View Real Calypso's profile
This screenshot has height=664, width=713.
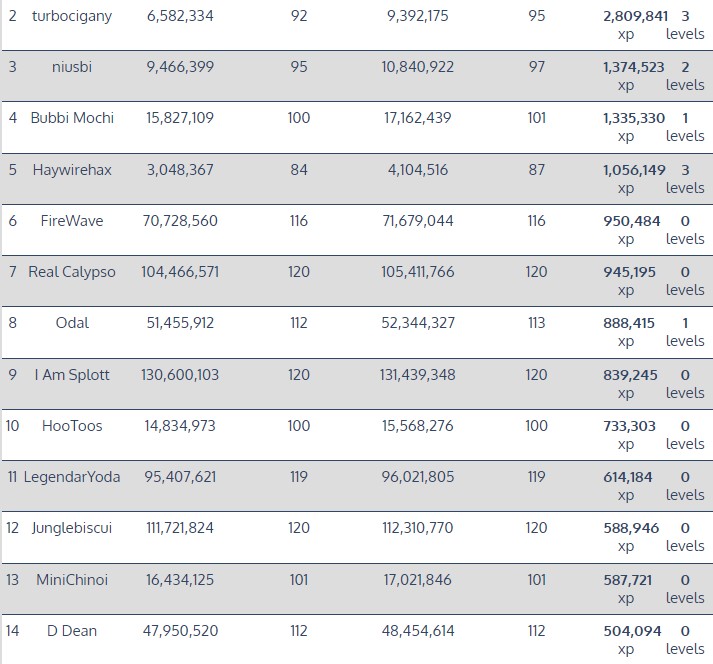[72, 272]
